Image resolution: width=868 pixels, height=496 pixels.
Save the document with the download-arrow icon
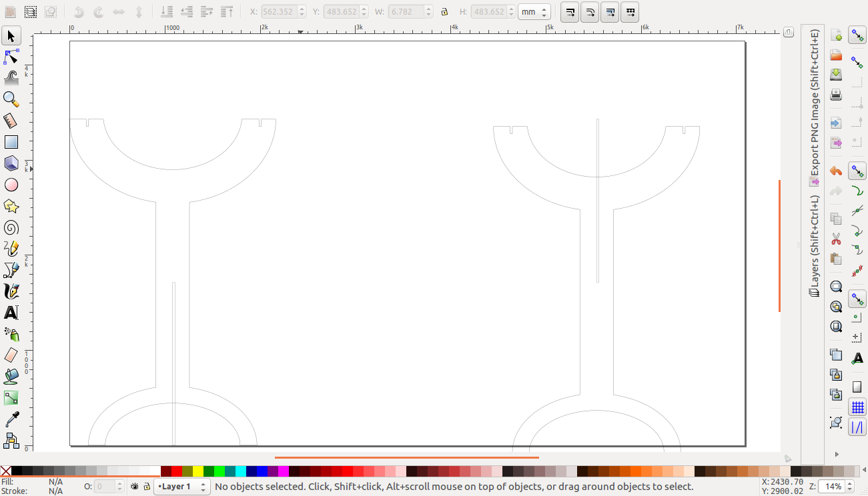click(x=836, y=75)
